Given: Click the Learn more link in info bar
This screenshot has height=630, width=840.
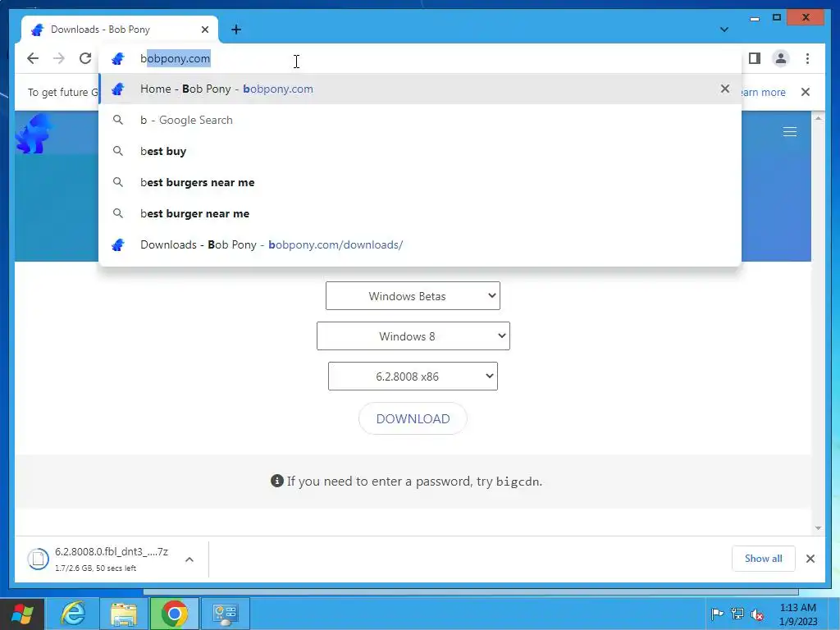Looking at the screenshot, I should click(x=764, y=92).
